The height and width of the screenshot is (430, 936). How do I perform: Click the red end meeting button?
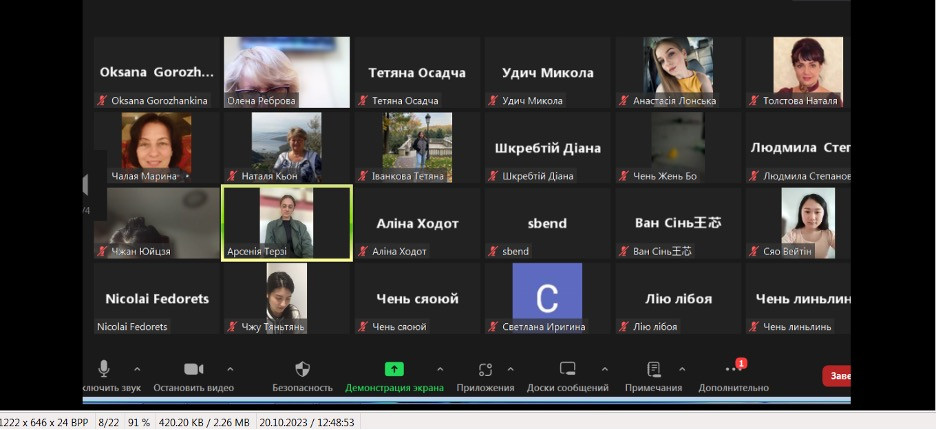[x=836, y=376]
